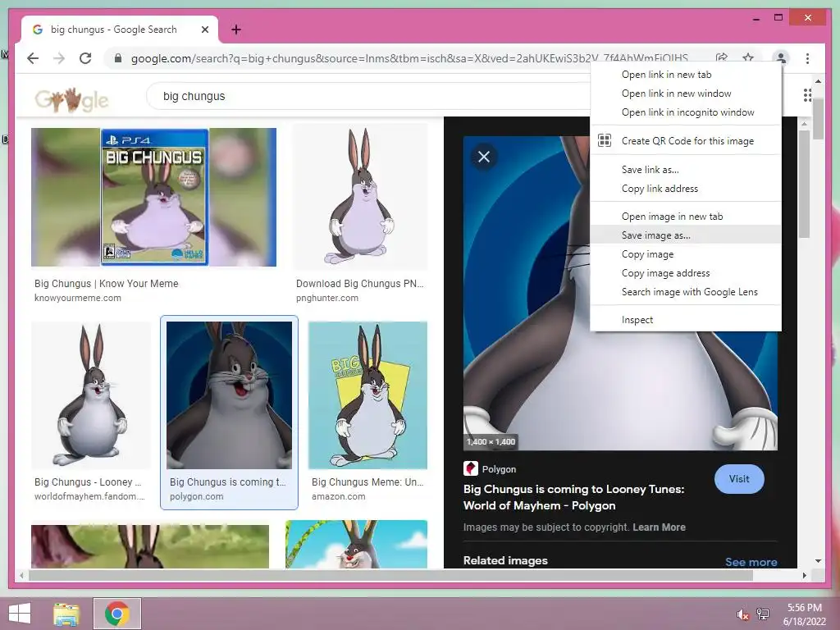Click the polygon.com source text

point(197,496)
